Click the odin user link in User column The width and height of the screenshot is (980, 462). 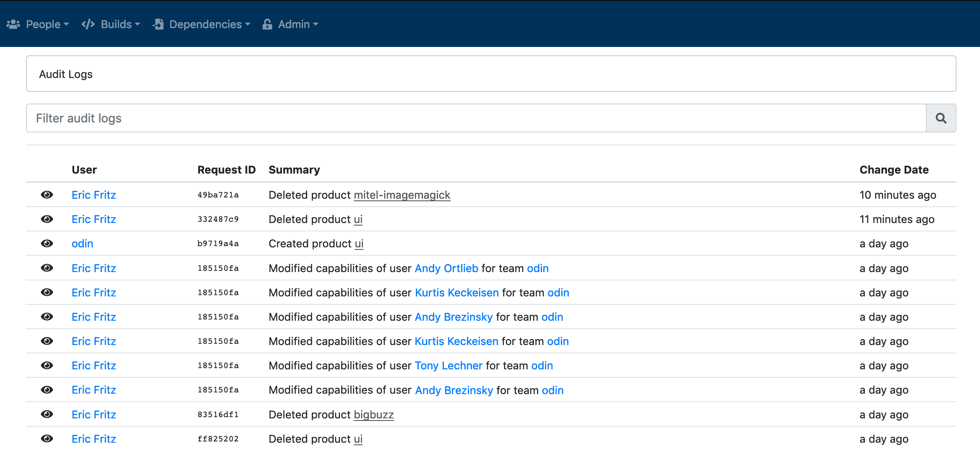pyautogui.click(x=82, y=244)
